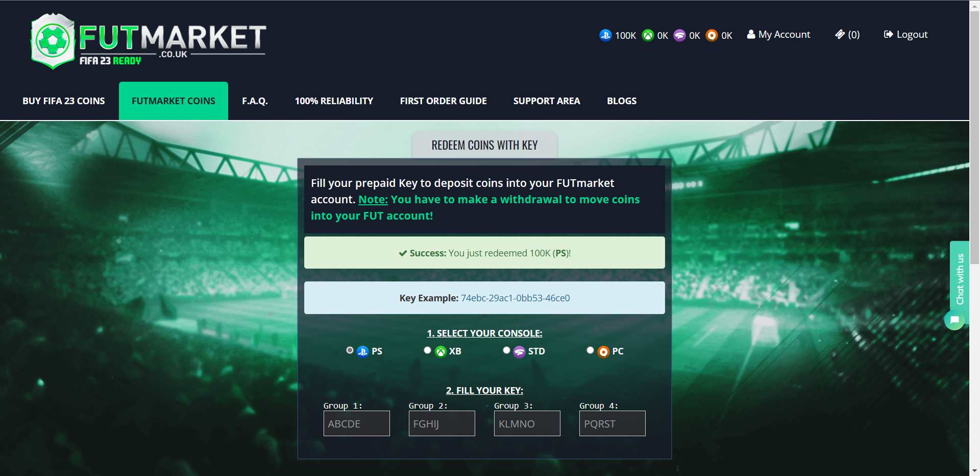Select the PS console radio button

[x=350, y=350]
